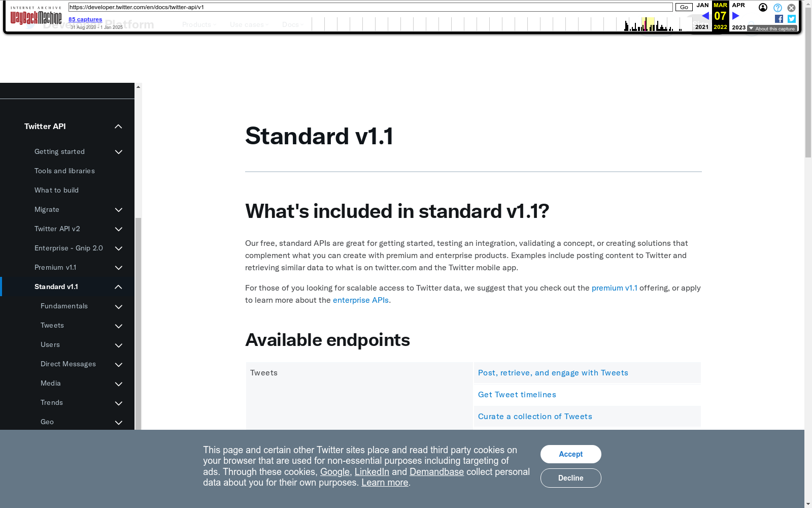This screenshot has height=508, width=812.
Task: Open What to build in sidebar
Action: tap(56, 190)
